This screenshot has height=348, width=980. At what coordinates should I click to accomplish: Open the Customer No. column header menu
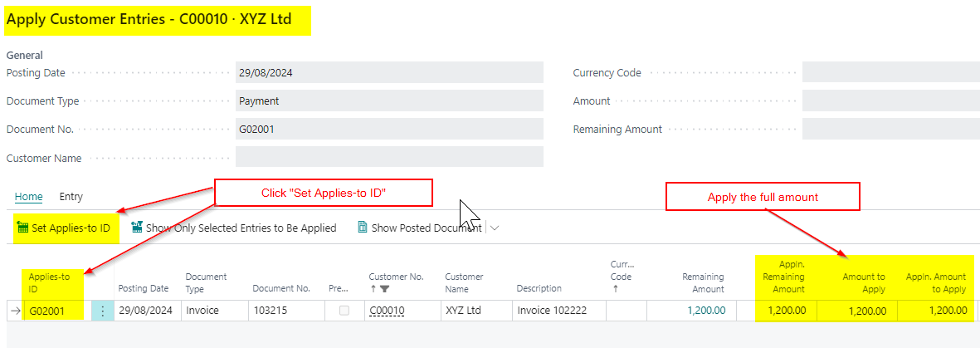point(396,277)
